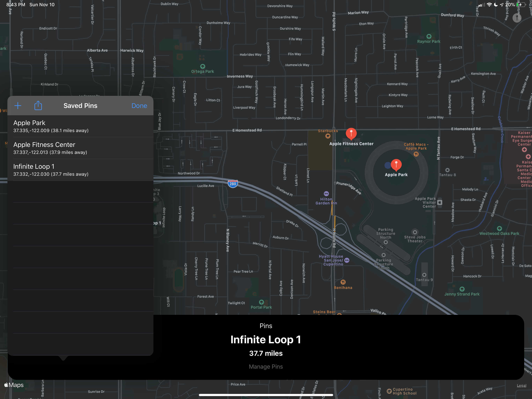
Task: Tap the Parking Structure South marker
Action: click(384, 255)
